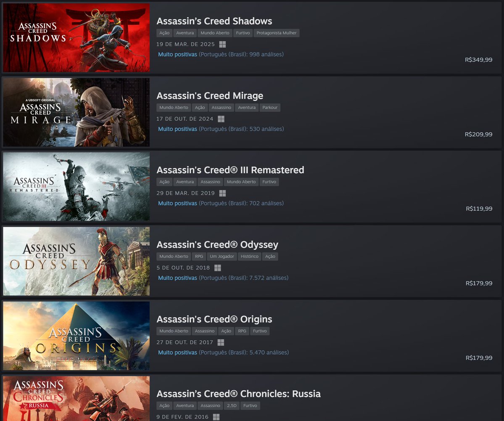
Task: Select Furtivo tag on Assassin's Creed Origins
Action: click(260, 331)
